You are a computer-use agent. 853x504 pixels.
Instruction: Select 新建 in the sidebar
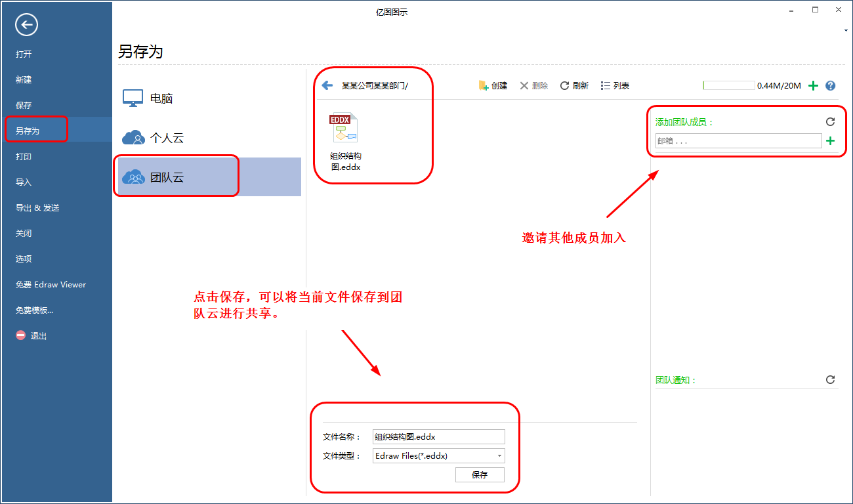coord(24,79)
